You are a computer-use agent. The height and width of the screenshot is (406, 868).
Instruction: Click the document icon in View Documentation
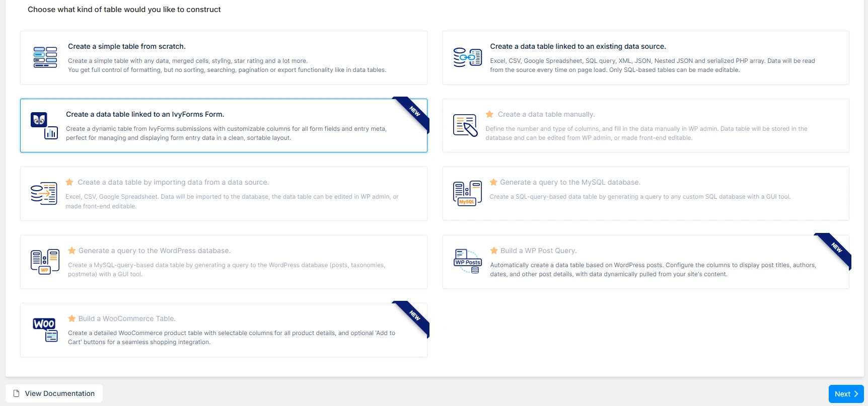point(17,393)
